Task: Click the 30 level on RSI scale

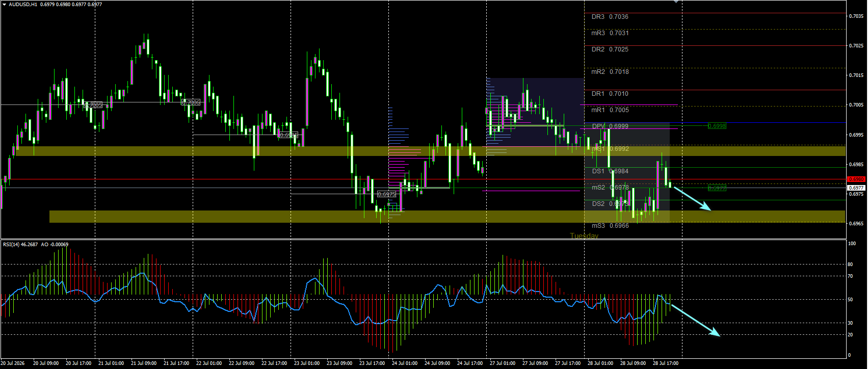Action: (x=850, y=323)
